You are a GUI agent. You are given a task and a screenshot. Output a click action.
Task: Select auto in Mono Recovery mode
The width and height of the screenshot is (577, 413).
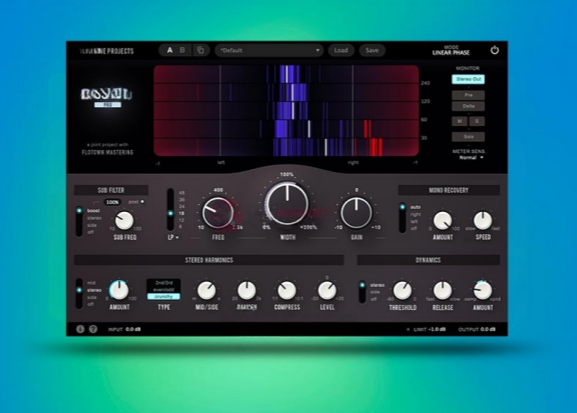click(x=415, y=207)
